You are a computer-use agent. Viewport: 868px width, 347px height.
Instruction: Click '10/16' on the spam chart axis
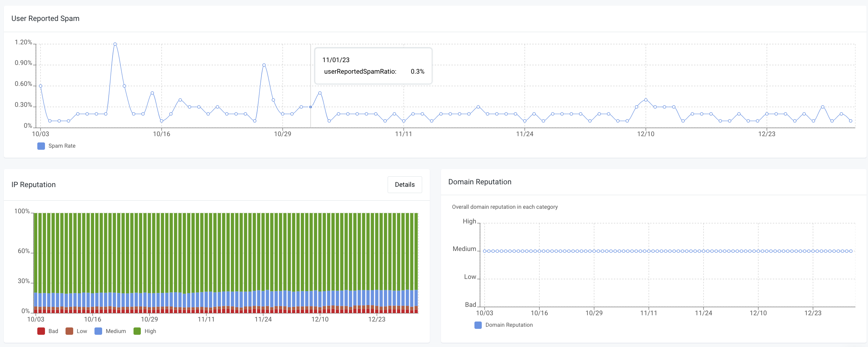coord(161,134)
